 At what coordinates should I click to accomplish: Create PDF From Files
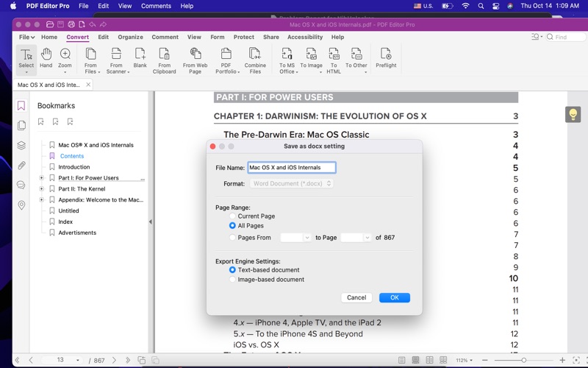coord(90,60)
